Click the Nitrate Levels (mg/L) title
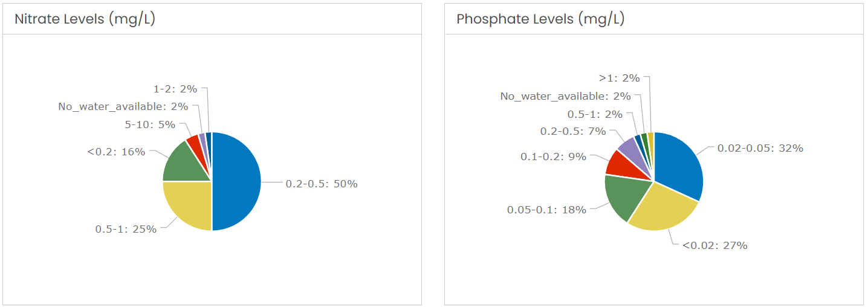Viewport: 868px width, 307px height. 85,19
